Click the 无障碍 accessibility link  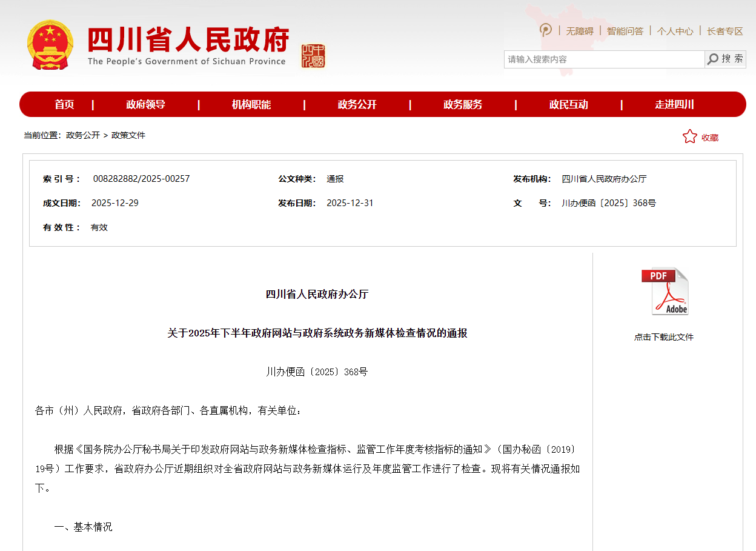pyautogui.click(x=579, y=31)
